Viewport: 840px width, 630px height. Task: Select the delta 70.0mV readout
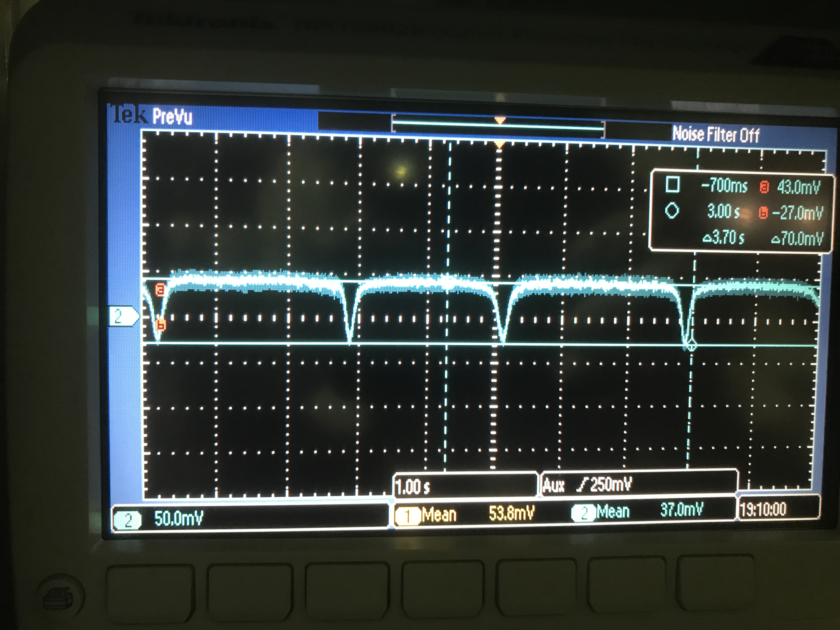[797, 239]
